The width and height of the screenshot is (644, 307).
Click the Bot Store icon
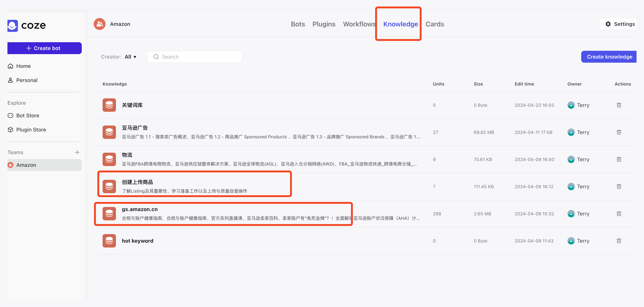11,116
